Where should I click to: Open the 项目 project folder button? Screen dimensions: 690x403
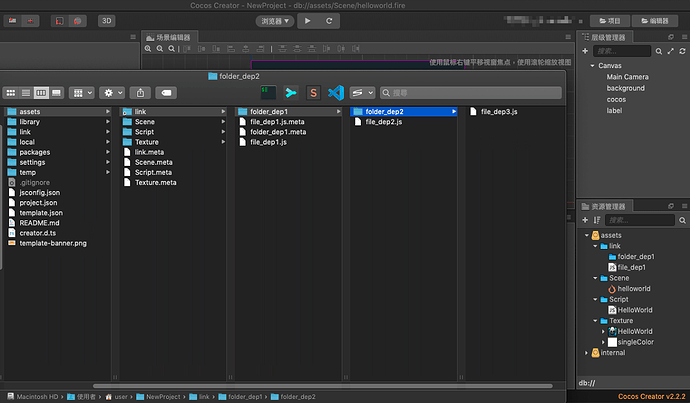[610, 21]
